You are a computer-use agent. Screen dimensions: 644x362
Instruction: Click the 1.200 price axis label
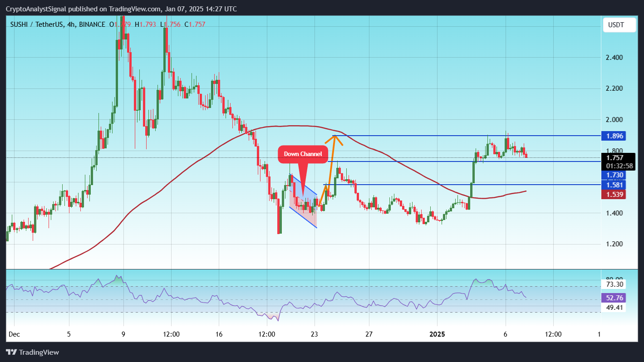pos(615,244)
